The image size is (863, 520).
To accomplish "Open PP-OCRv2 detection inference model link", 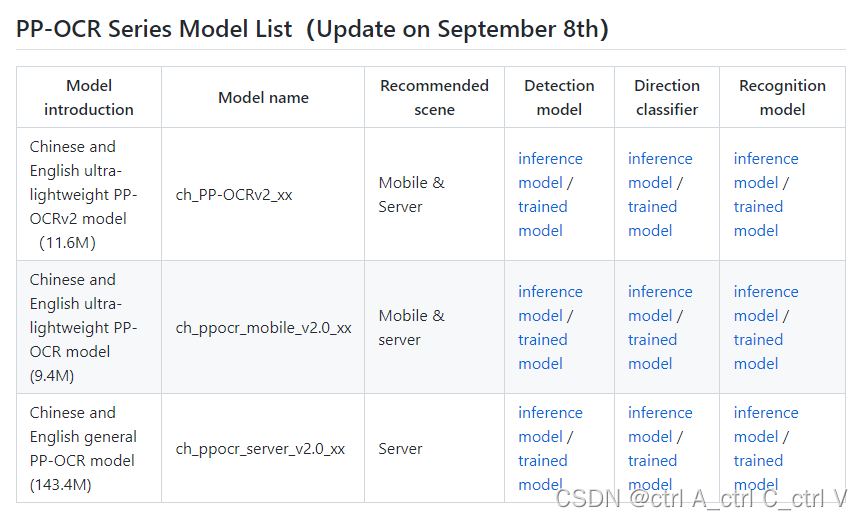I will (x=550, y=171).
